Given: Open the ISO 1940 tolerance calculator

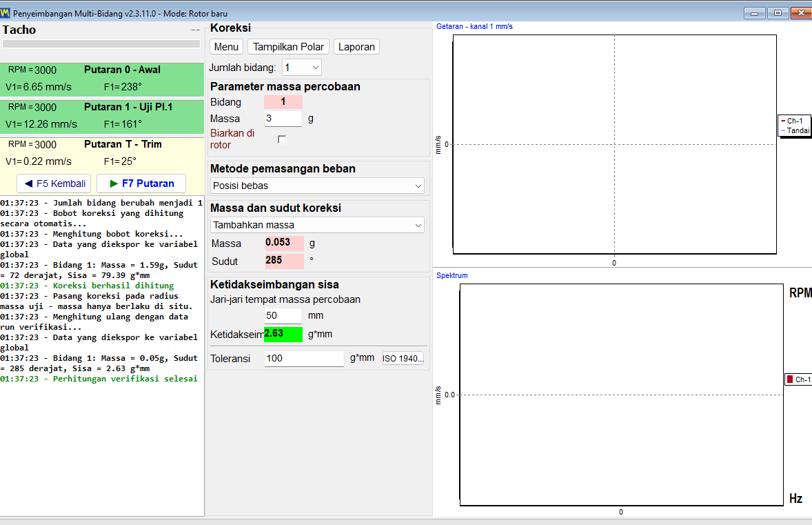Looking at the screenshot, I should pos(403,358).
